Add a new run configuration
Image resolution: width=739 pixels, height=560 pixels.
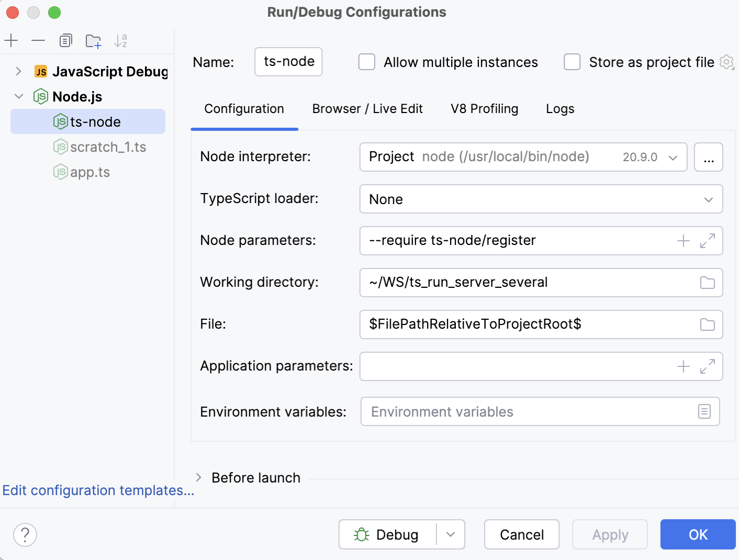click(11, 40)
